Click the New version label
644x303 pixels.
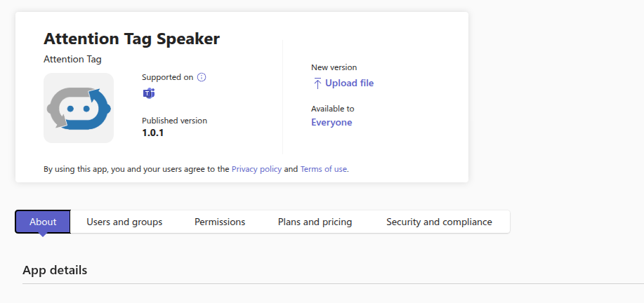point(334,67)
